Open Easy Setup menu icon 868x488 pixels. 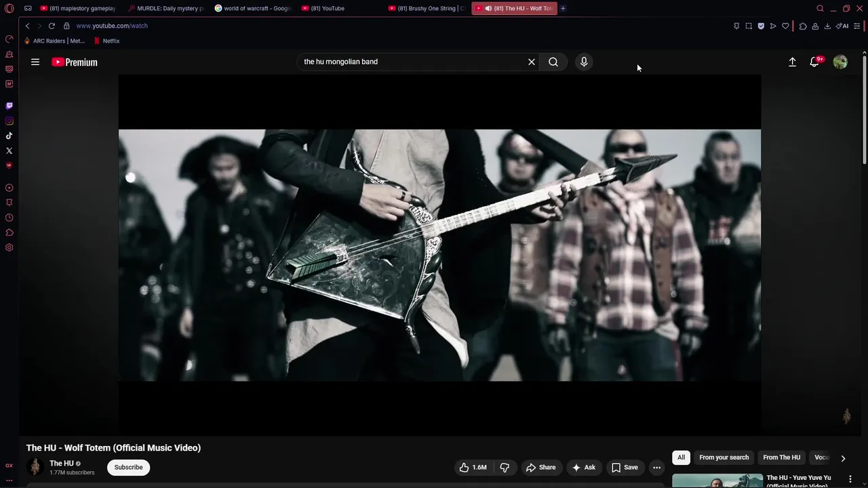tap(857, 26)
